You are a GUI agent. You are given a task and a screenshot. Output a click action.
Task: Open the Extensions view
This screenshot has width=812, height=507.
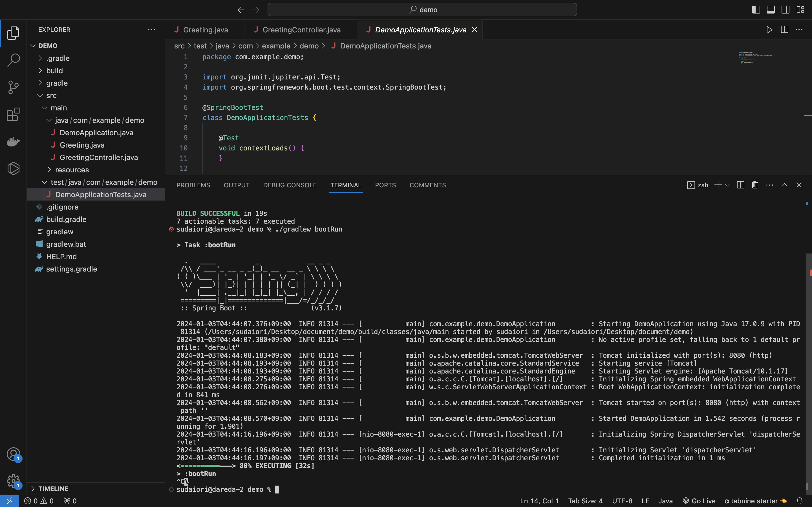(x=13, y=115)
